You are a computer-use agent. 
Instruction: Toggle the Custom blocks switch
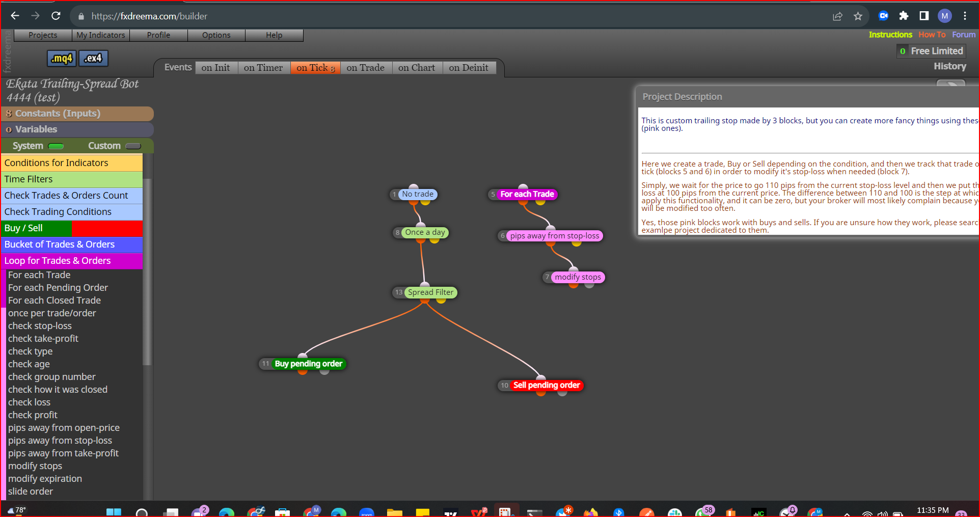(133, 146)
